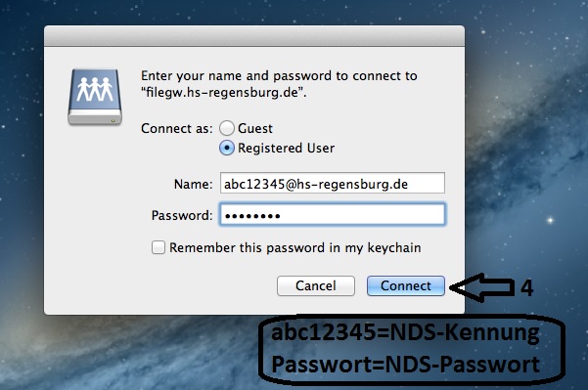
Task: Click the network server drive icon
Action: pos(95,97)
